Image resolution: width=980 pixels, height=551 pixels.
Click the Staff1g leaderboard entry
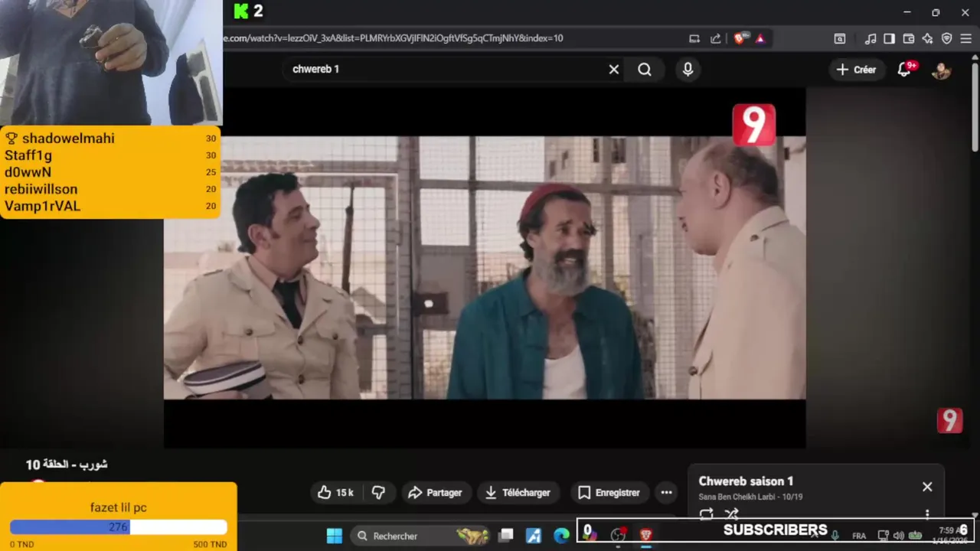coord(110,155)
